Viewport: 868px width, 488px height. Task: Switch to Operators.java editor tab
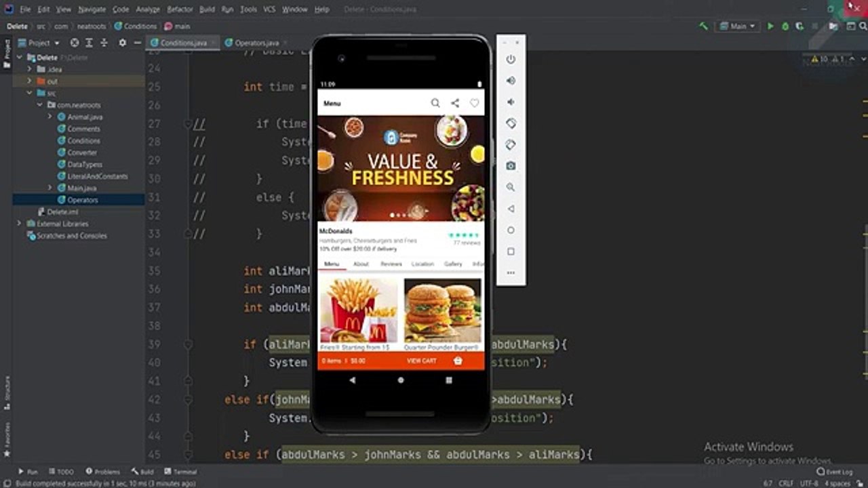click(256, 43)
